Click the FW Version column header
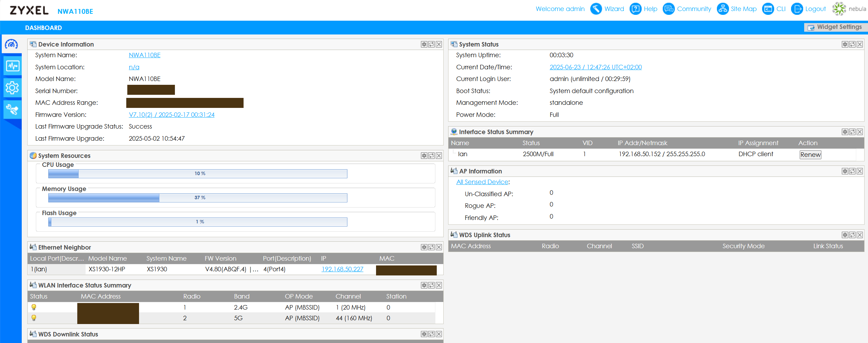This screenshot has height=343, width=868. point(220,259)
